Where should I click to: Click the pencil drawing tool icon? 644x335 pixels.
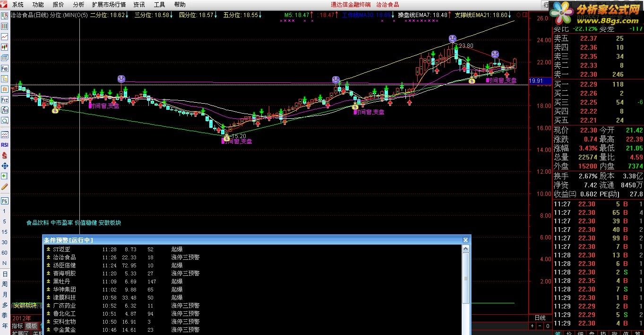pyautogui.click(x=5, y=186)
